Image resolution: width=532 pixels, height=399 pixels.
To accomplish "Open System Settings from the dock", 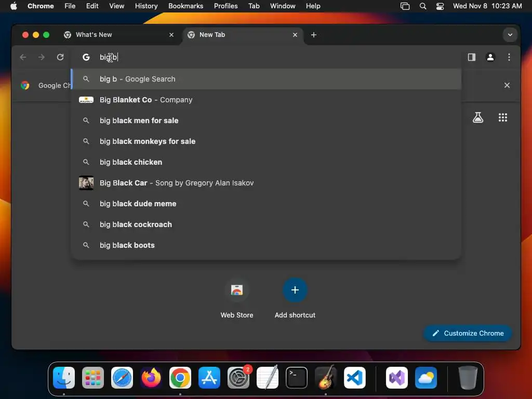I will click(238, 378).
